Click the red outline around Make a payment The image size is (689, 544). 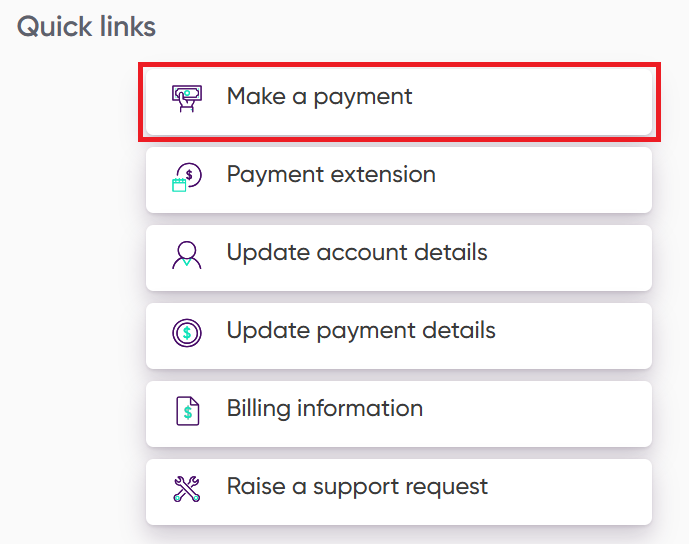click(x=398, y=65)
